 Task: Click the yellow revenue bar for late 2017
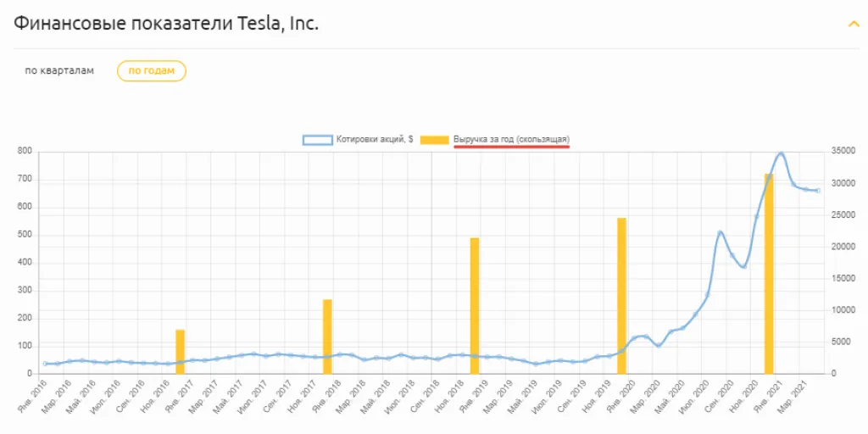pos(327,336)
